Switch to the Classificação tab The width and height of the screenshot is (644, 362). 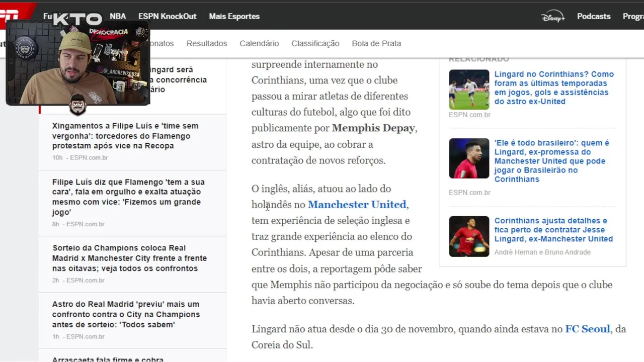(315, 43)
